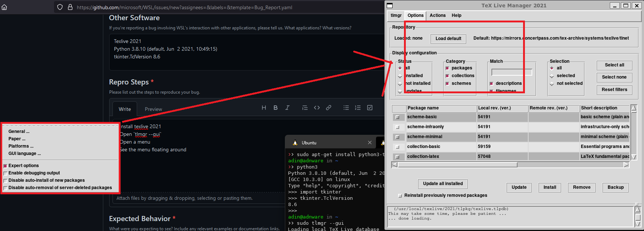The height and width of the screenshot is (231, 644).
Task: Add a task list with the checkbox icon
Action: (x=370, y=108)
